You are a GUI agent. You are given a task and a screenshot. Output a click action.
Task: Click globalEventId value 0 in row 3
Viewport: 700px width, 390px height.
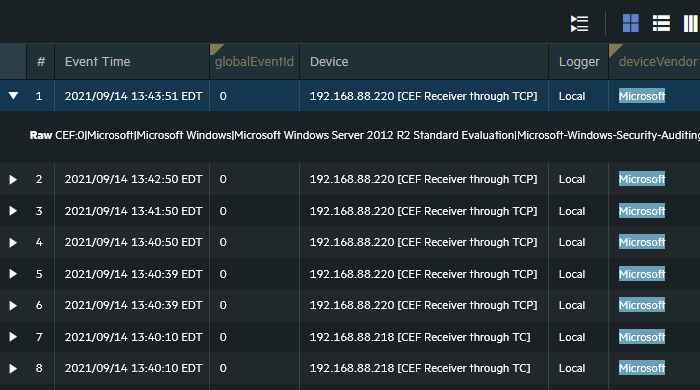click(x=223, y=211)
